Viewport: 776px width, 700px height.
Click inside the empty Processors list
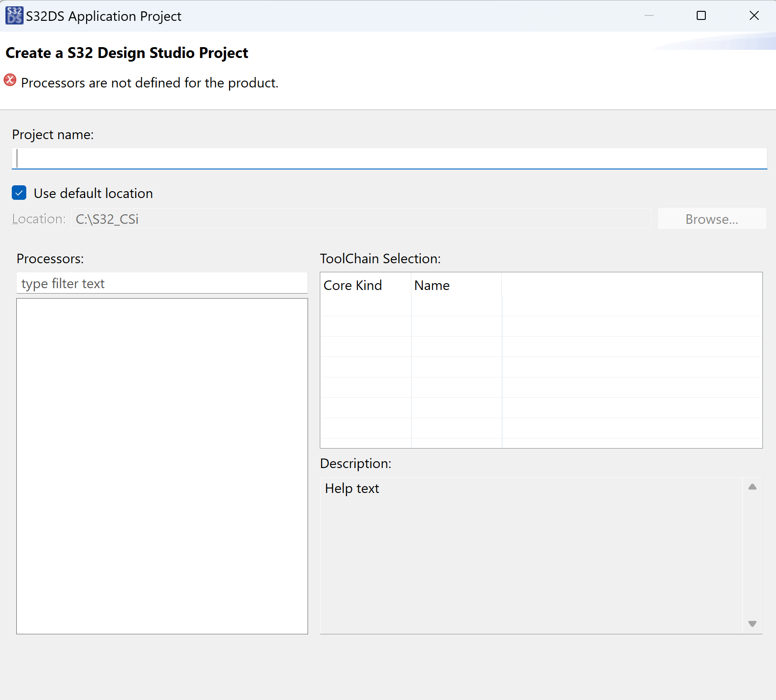click(162, 466)
